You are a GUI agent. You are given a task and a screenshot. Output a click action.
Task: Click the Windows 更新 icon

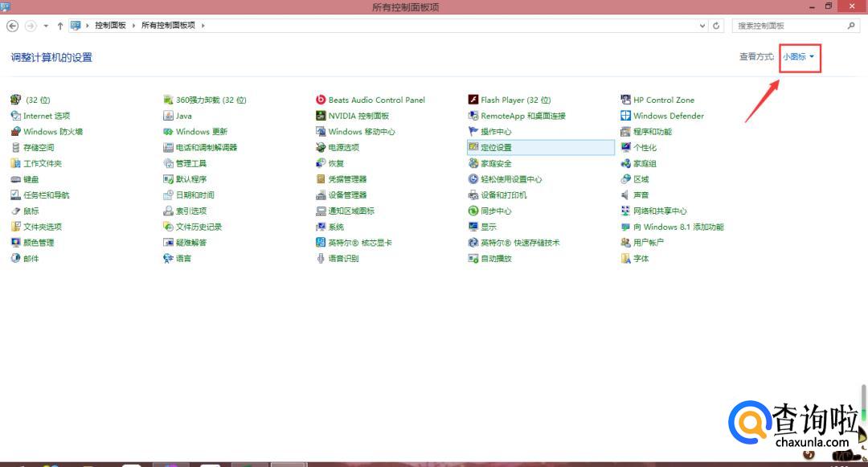168,132
